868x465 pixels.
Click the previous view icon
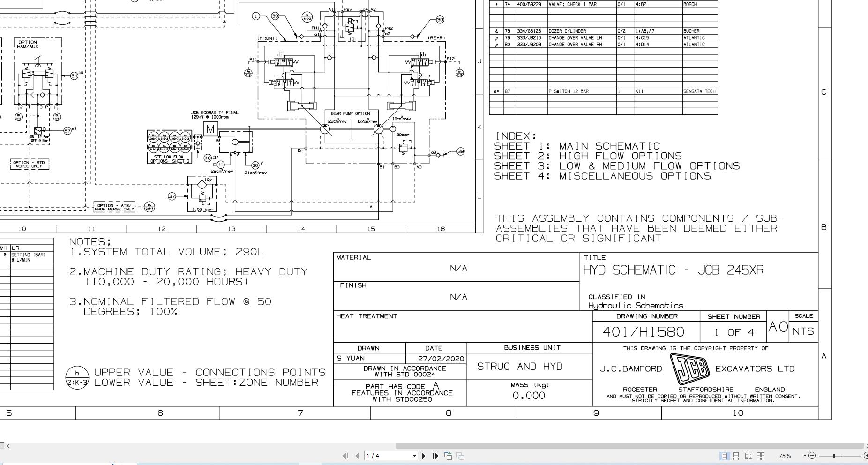(448, 456)
